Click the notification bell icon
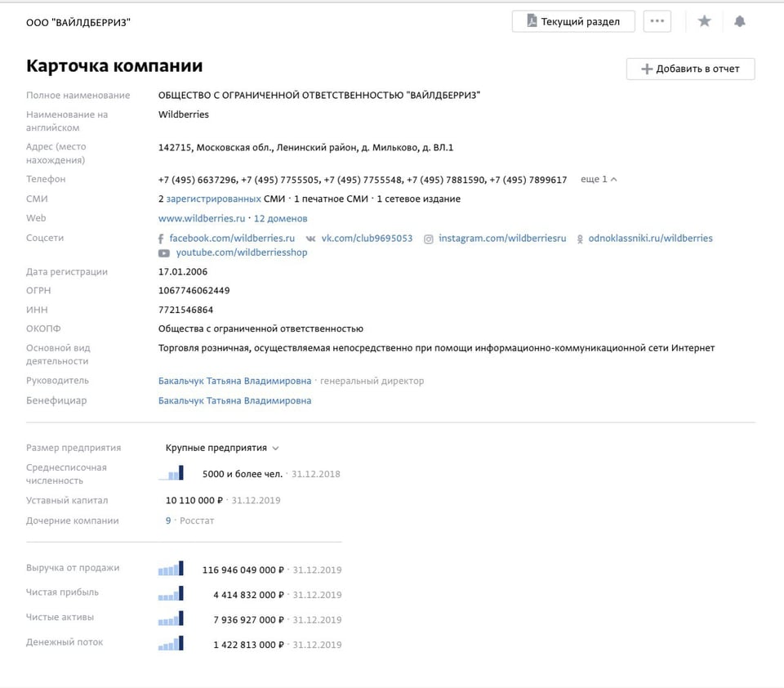Screen dimensions: 784x688 pos(740,21)
